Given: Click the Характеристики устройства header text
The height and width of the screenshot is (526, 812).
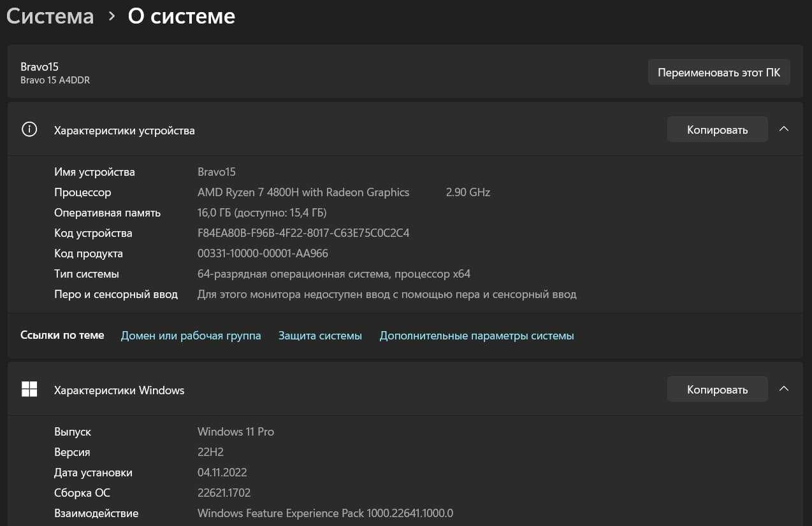Looking at the screenshot, I should tap(124, 131).
